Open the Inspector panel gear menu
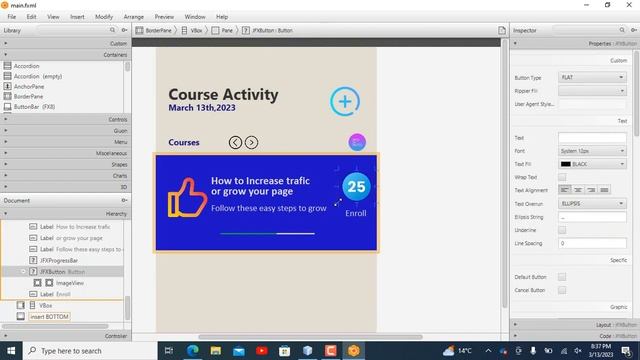 (x=634, y=30)
